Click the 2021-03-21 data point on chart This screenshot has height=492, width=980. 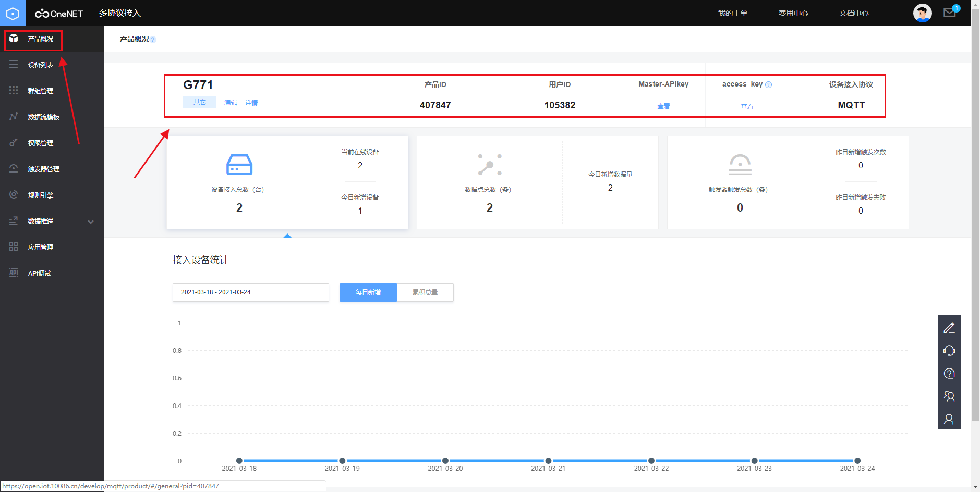548,461
